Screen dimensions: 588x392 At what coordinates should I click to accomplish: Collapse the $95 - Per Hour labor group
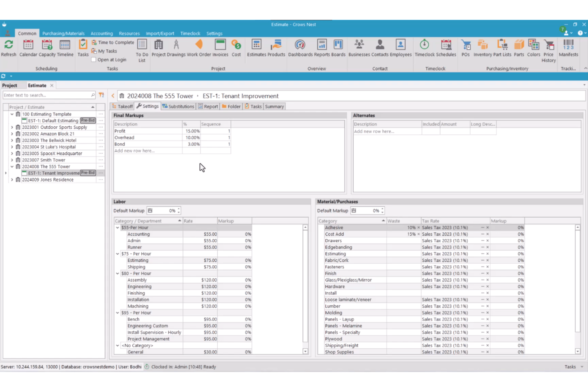click(x=118, y=313)
